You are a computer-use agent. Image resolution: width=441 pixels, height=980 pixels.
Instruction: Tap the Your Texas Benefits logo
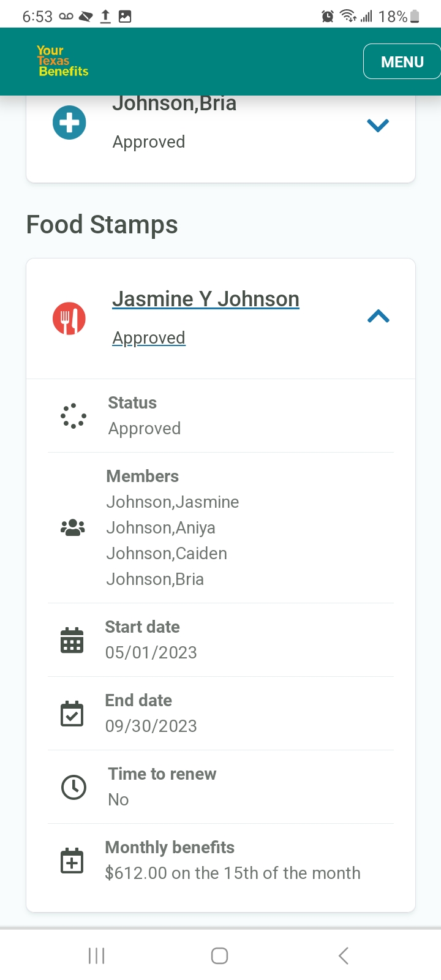coord(62,61)
